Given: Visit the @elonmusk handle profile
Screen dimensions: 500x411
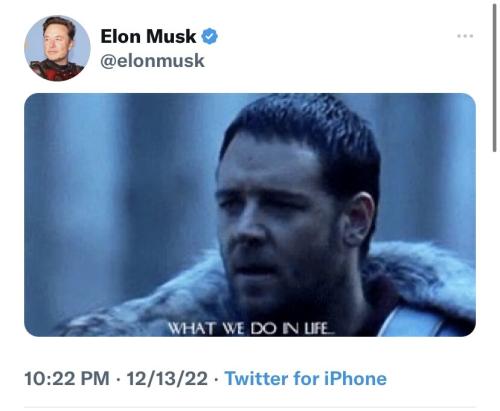Looking at the screenshot, I should [152, 61].
